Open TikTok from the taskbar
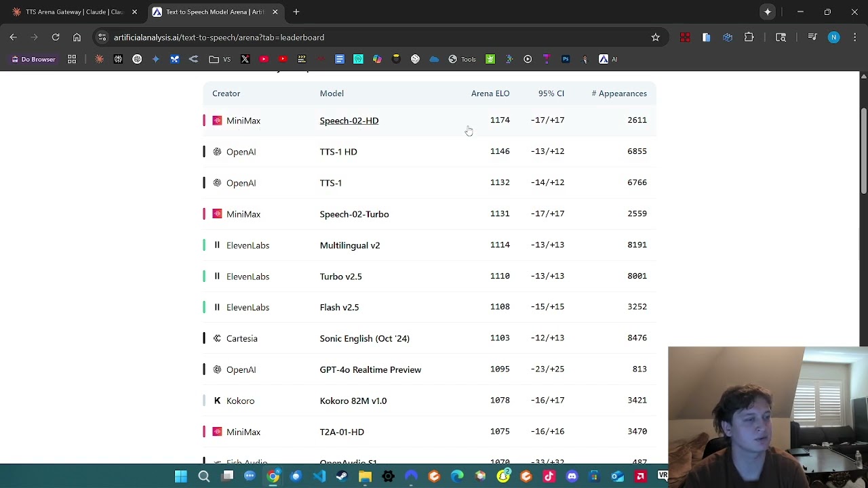The width and height of the screenshot is (868, 488). click(549, 476)
